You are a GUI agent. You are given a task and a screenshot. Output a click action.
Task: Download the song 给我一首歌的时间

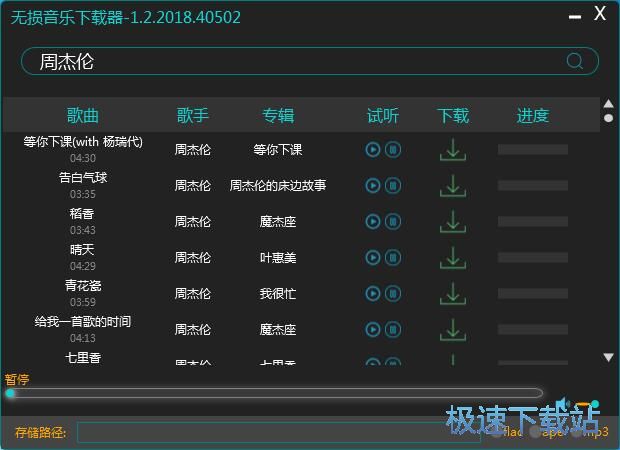click(453, 329)
